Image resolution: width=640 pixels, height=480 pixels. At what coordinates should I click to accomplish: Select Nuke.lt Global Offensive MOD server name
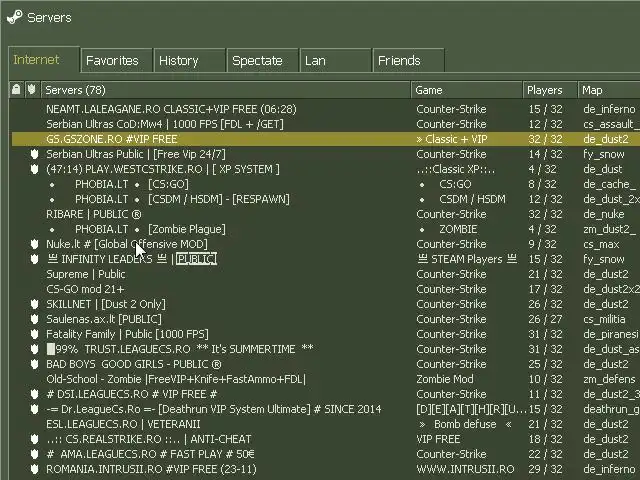coord(127,244)
